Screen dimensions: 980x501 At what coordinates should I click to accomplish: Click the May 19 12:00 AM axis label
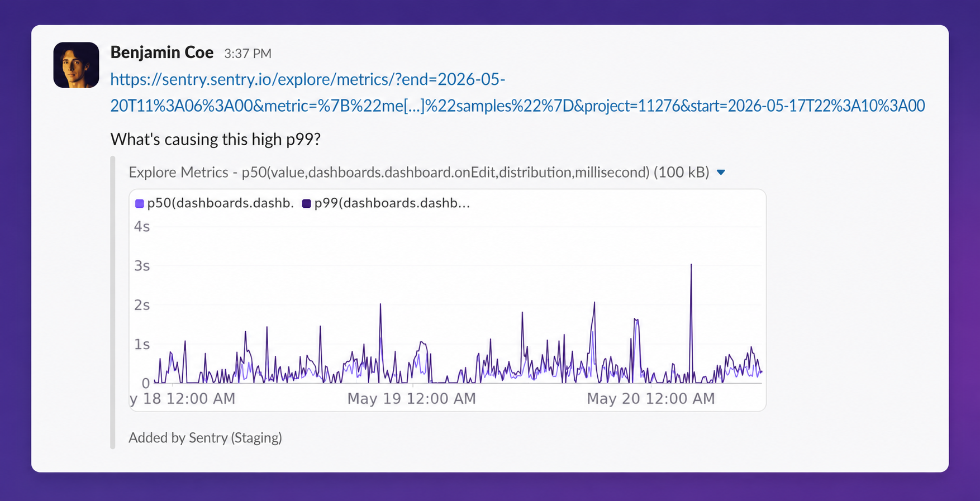[412, 398]
